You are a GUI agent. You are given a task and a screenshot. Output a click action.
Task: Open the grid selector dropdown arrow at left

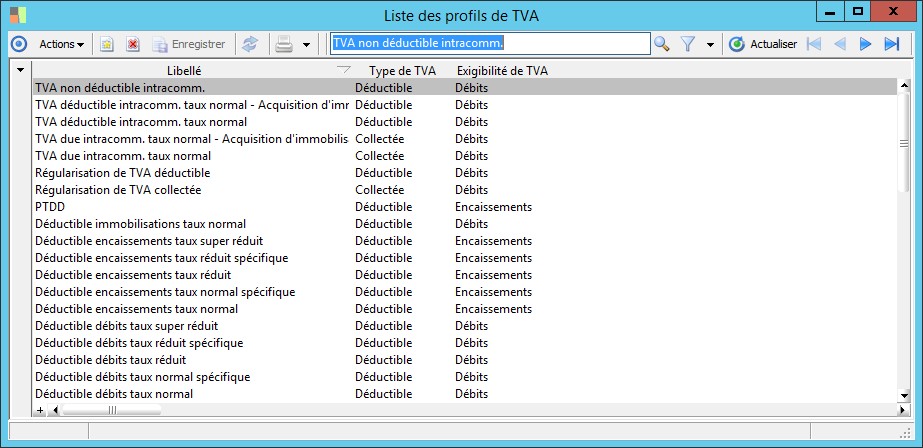[x=21, y=70]
